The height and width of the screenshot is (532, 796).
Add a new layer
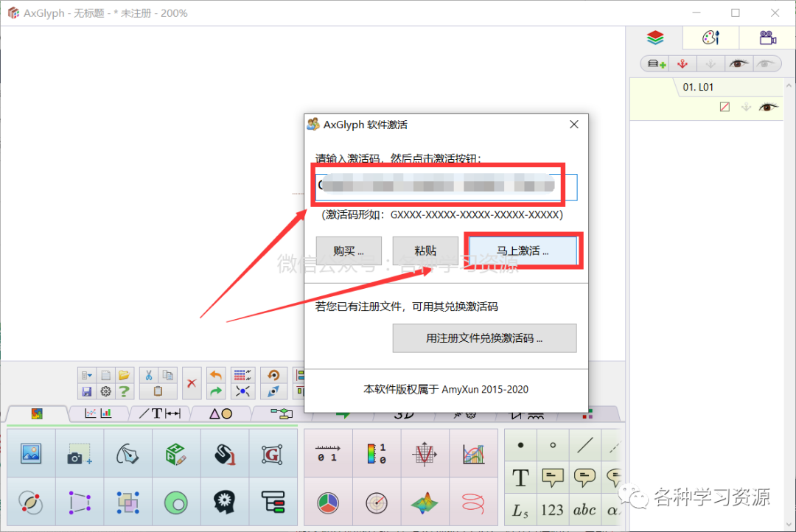[x=657, y=64]
